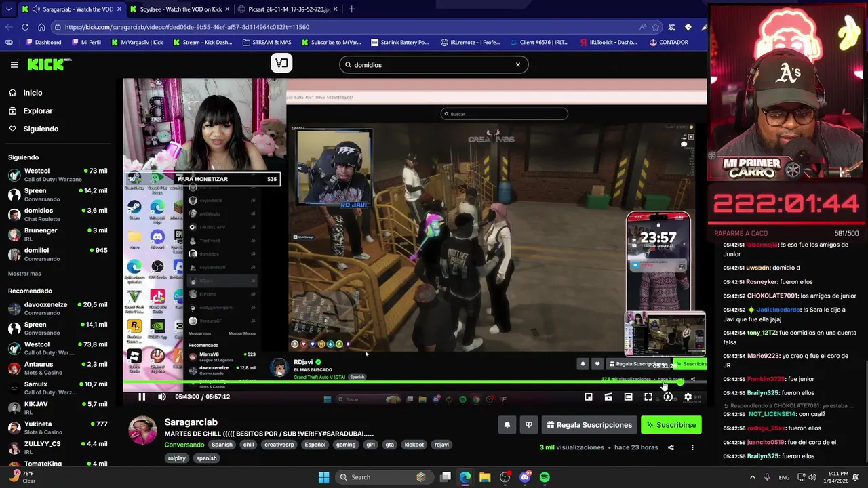This screenshot has width=868, height=488.
Task: Share the VOD via share icon
Action: point(671,447)
